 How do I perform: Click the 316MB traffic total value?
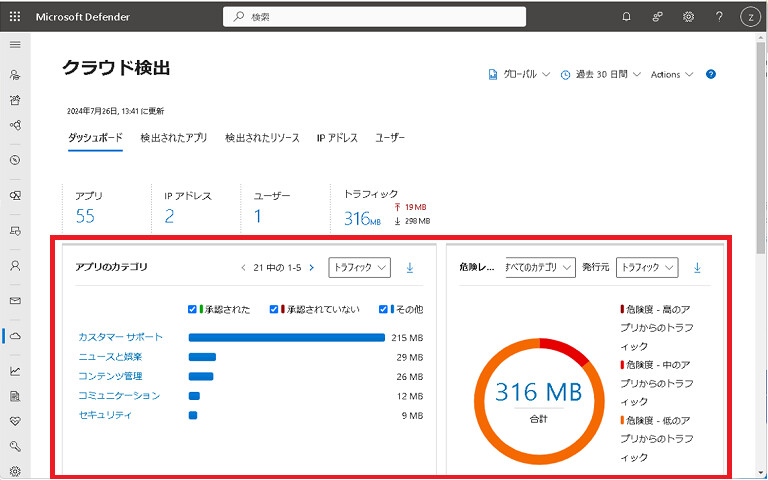362,218
